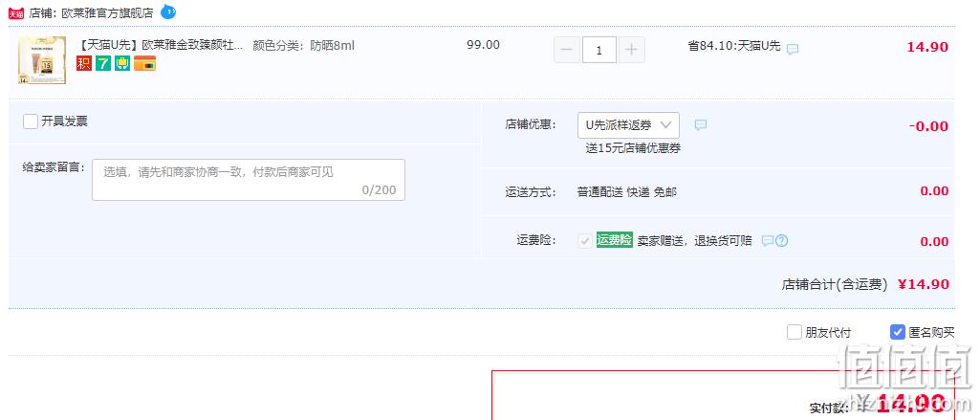The width and height of the screenshot is (980, 420).
Task: Click store name 欧莱雅官方旗舰店
Action: point(107,13)
